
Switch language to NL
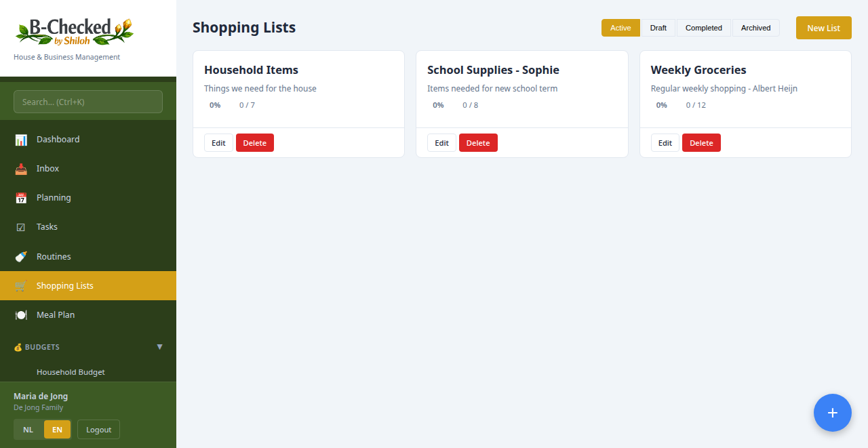(x=28, y=429)
